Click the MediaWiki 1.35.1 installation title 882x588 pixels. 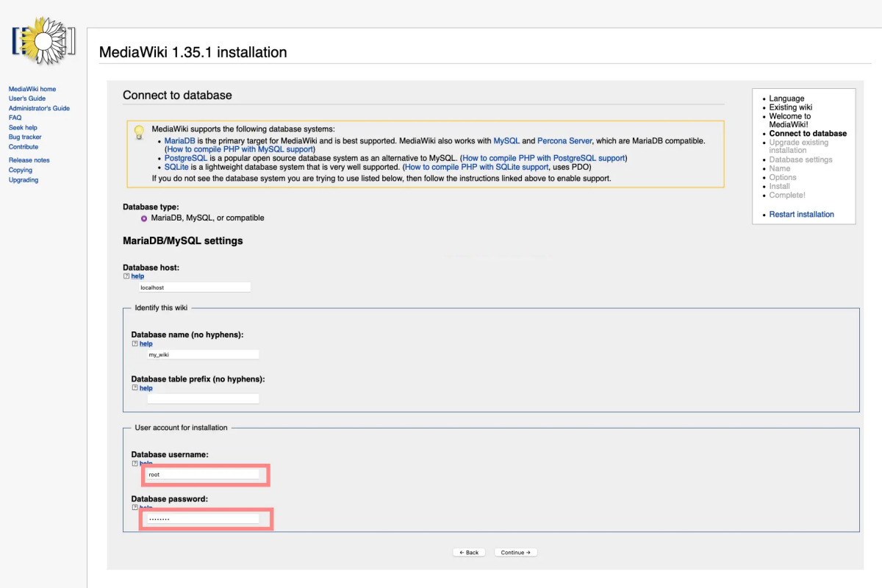click(193, 52)
